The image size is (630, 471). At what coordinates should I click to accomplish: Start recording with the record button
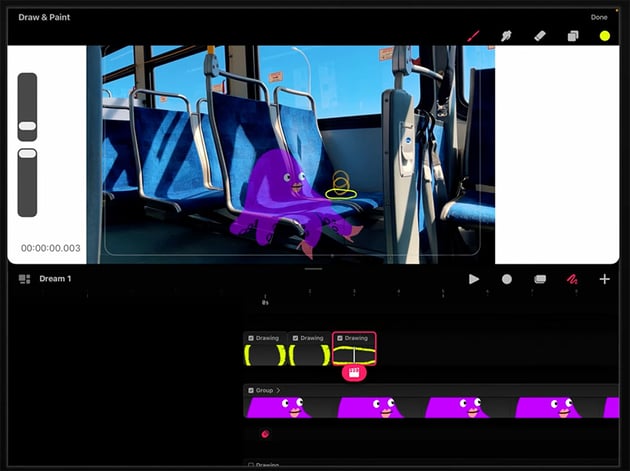tap(507, 279)
